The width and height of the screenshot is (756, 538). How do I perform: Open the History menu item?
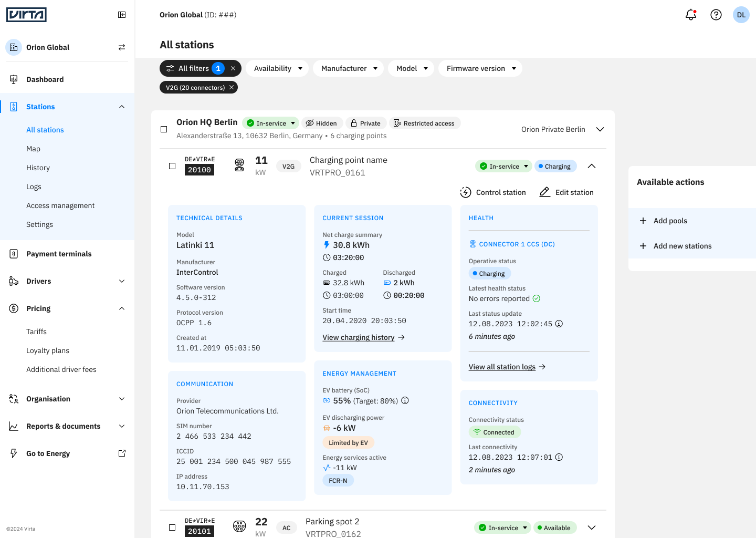point(38,168)
